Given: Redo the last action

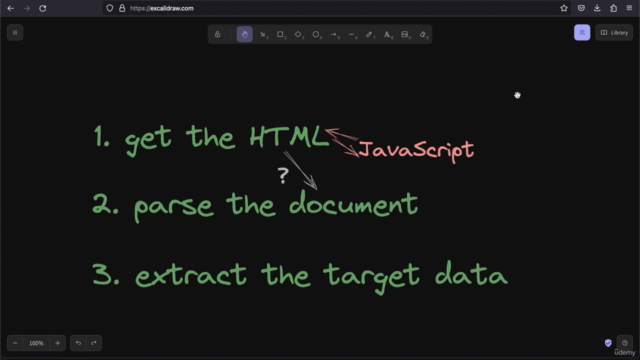Looking at the screenshot, I should [94, 343].
